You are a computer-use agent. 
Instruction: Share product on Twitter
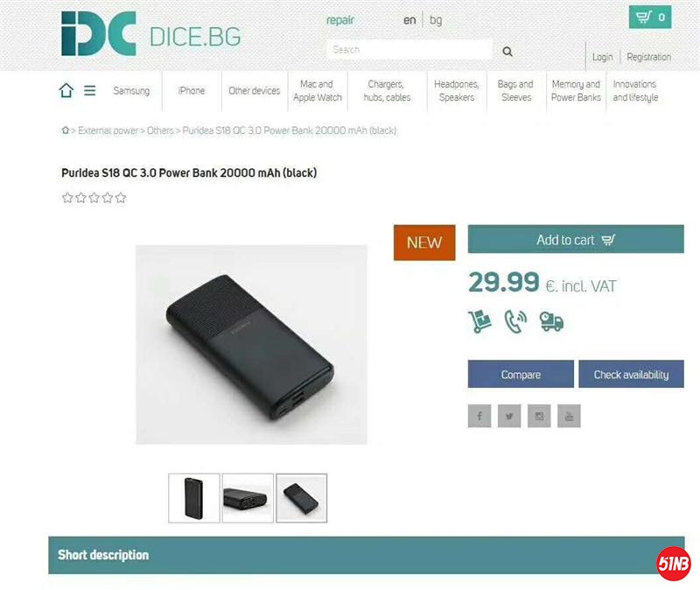coord(509,416)
